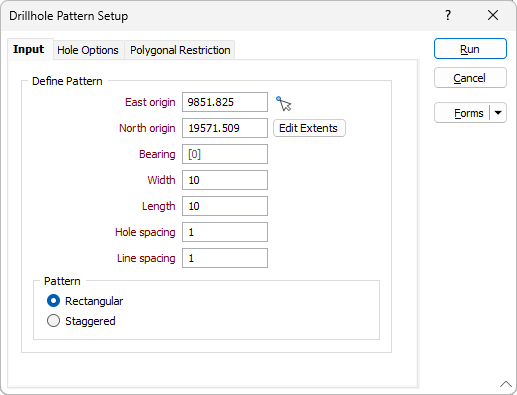Open the help question mark
The width and height of the screenshot is (517, 395).
point(448,15)
